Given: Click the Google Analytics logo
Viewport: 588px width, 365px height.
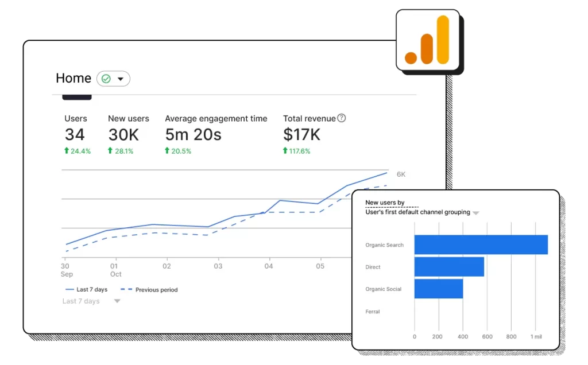Looking at the screenshot, I should click(428, 41).
